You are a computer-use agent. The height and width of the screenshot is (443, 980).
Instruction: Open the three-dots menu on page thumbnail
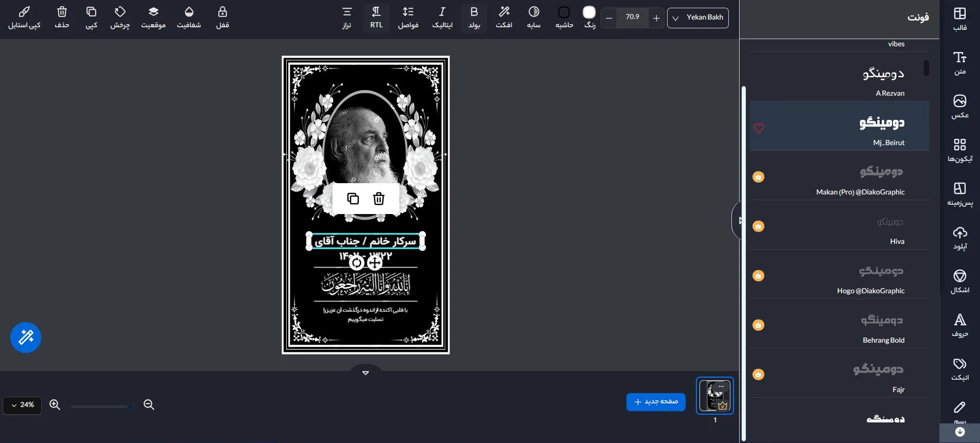click(x=721, y=386)
